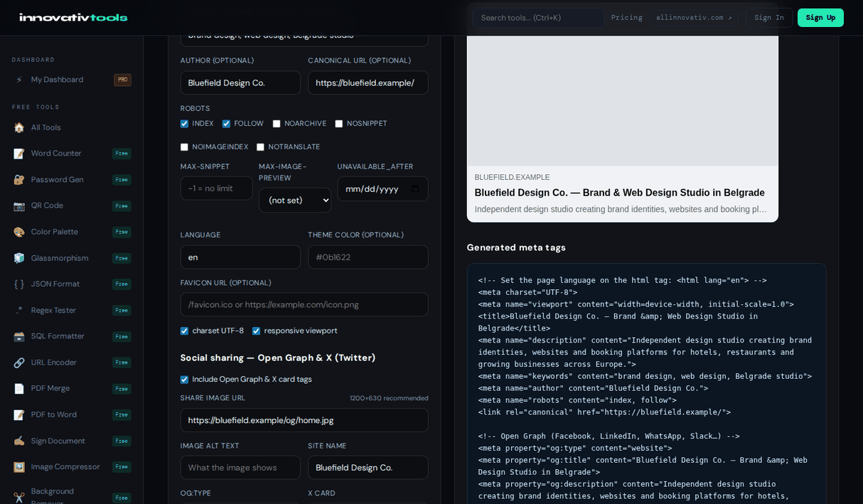The height and width of the screenshot is (504, 863).
Task: Enable the NOARCHIVE checkbox
Action: click(x=277, y=124)
